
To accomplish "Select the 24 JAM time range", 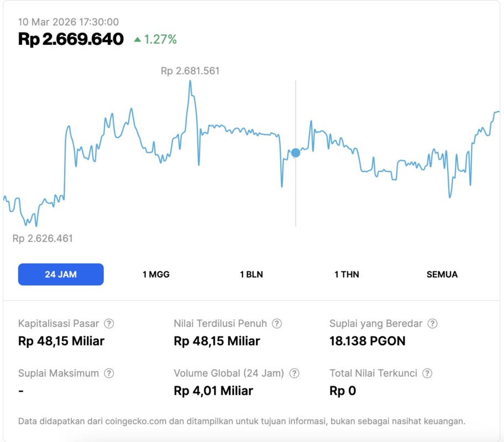I will pos(61,275).
